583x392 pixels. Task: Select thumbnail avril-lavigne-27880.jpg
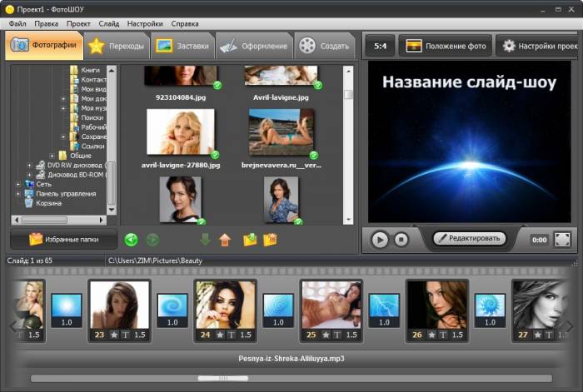pos(181,131)
